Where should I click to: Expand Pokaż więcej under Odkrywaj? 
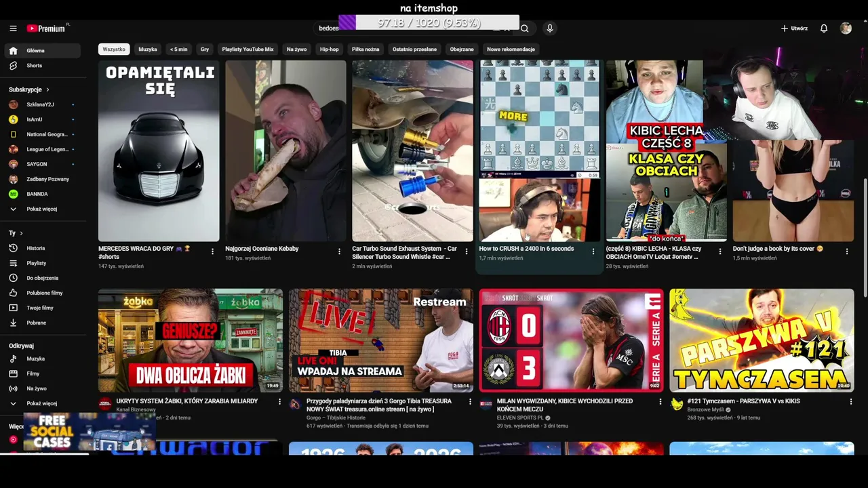tap(43, 403)
